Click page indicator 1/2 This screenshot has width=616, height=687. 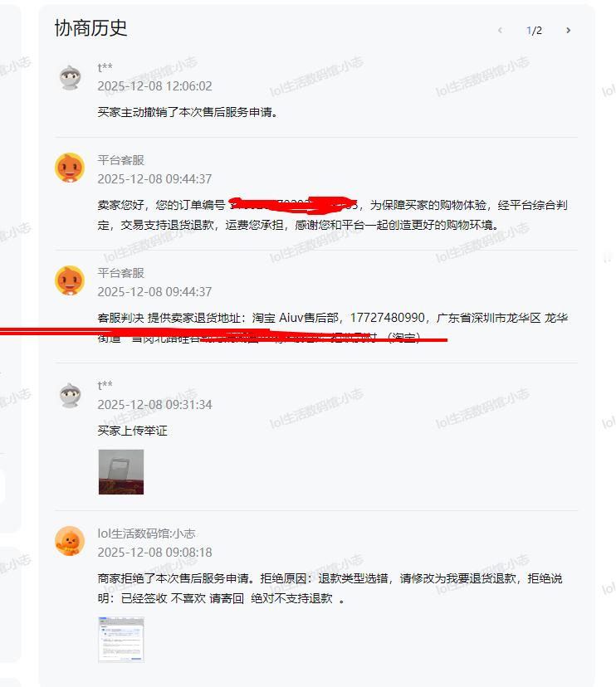[x=534, y=30]
